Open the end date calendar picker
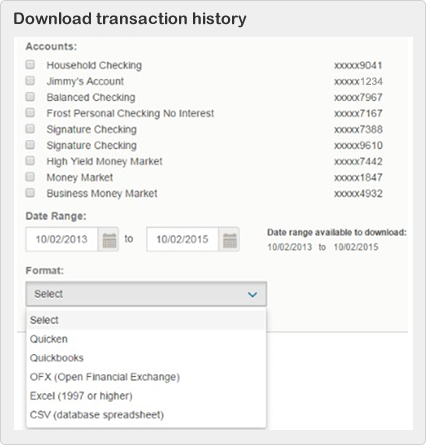The width and height of the screenshot is (426, 445). tap(229, 239)
